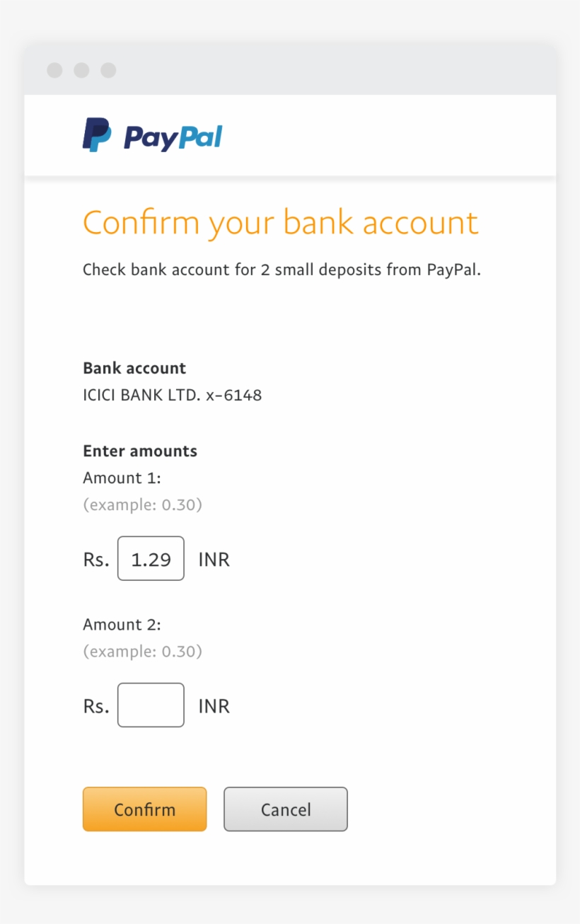Click the 'Amount 2:' label
This screenshot has width=580, height=924.
122,624
